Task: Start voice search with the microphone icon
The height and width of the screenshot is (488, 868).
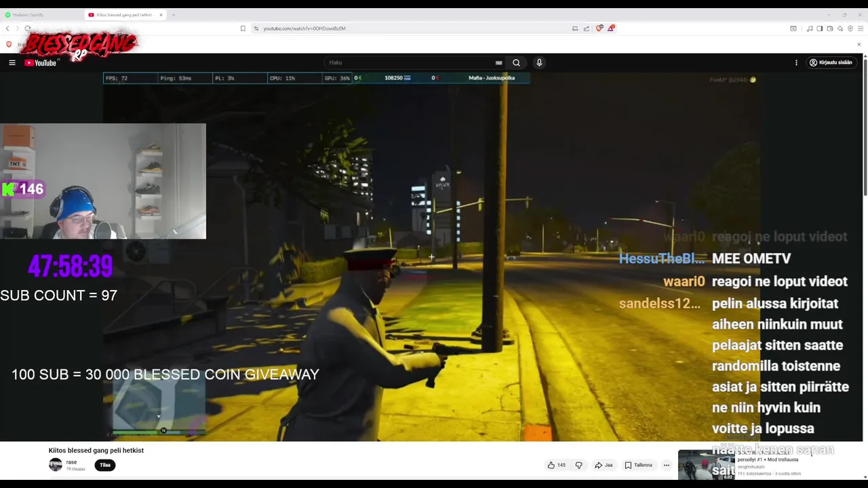Action: click(539, 62)
